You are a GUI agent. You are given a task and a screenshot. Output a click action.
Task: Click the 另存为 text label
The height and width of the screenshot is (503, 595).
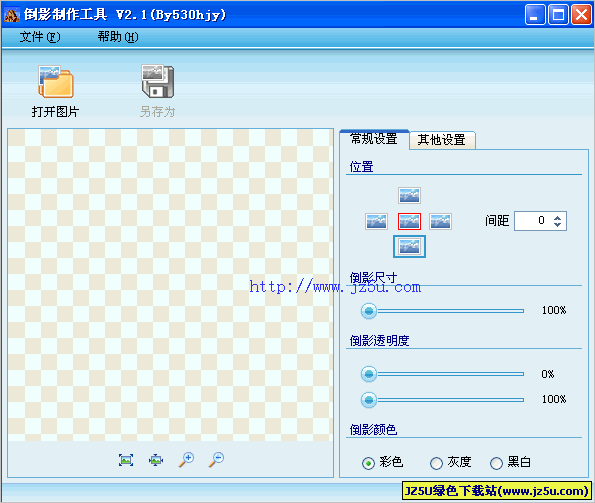tap(157, 112)
